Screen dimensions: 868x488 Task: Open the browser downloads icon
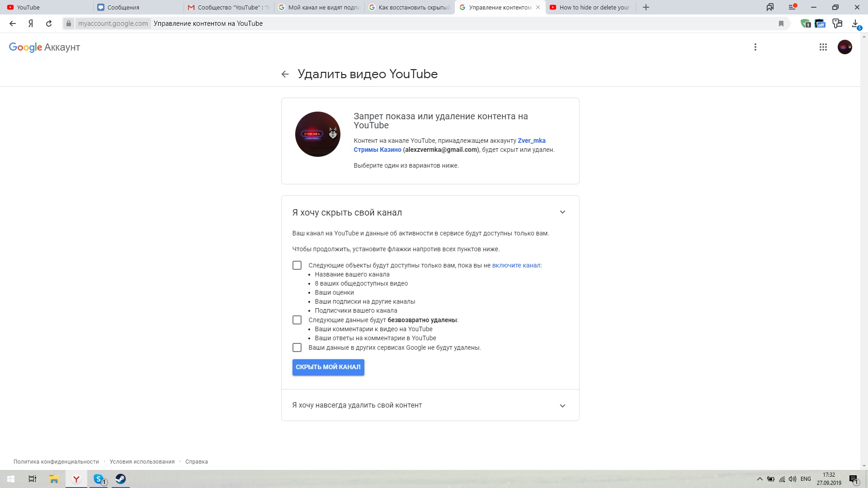coord(855,23)
